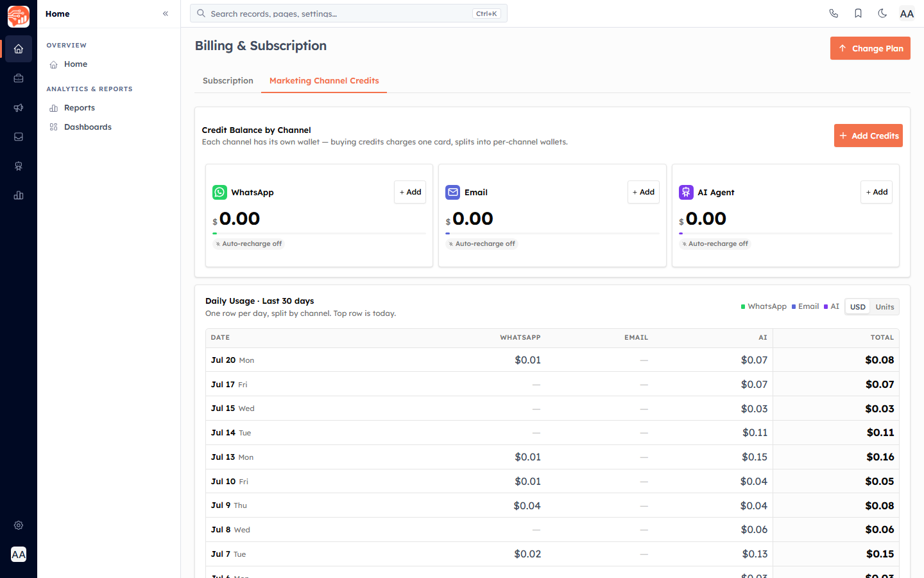Click the AA avatar at the rail bottom
924x578 pixels.
[x=19, y=554]
